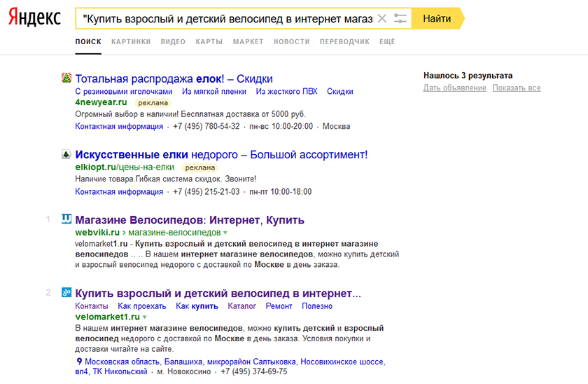Viewport: 588px width, 384px height.
Task: Click phone number +7 (495) 215-21-03
Action: (x=206, y=192)
